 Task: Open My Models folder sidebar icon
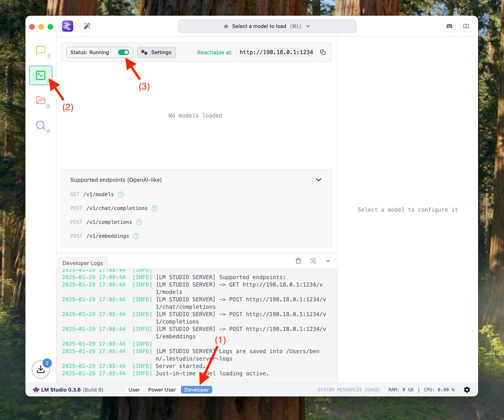[40, 100]
